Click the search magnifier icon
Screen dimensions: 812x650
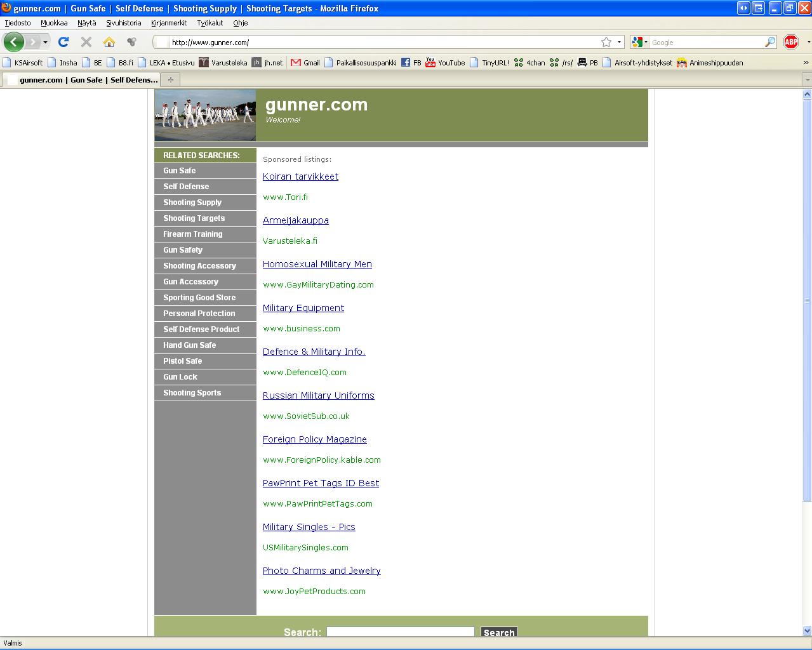[770, 43]
